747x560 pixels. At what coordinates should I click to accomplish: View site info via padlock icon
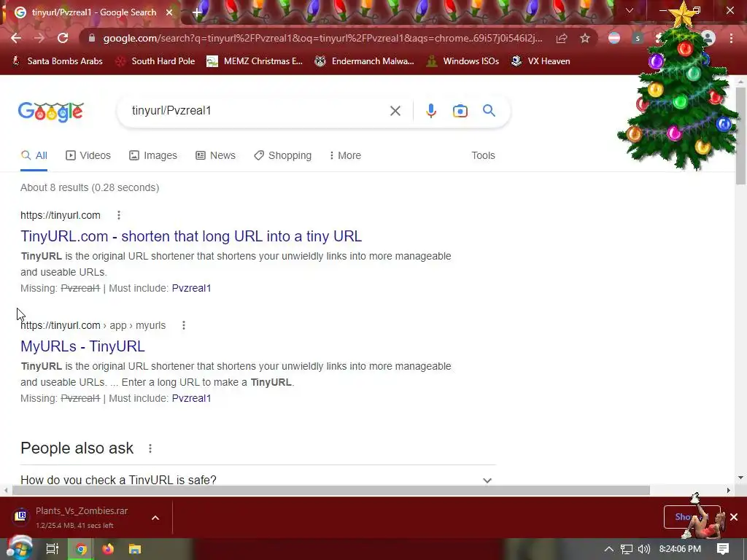tap(92, 38)
